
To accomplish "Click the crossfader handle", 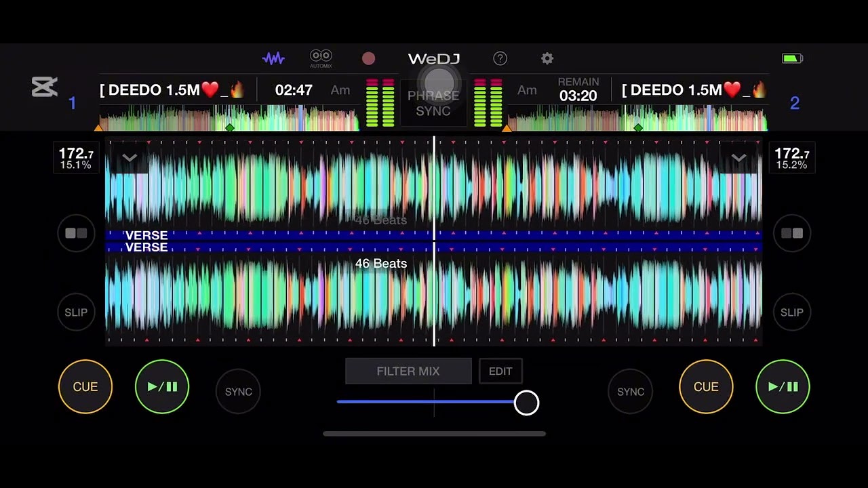I will pyautogui.click(x=526, y=403).
